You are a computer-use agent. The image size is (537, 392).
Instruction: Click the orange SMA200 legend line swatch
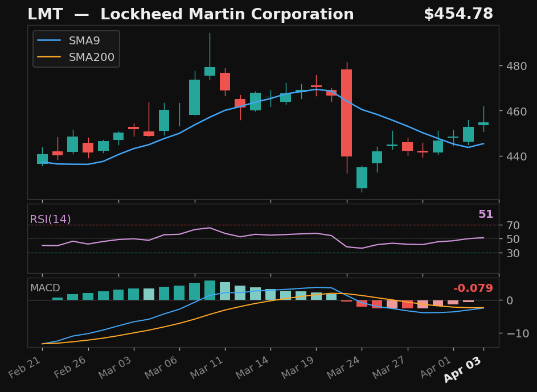(49, 57)
